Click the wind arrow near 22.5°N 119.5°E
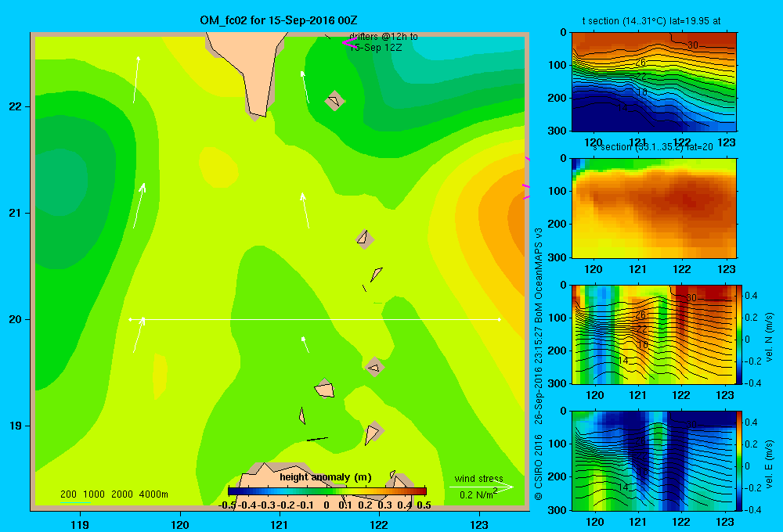Image resolution: width=783 pixels, height=532 pixels. [135, 80]
